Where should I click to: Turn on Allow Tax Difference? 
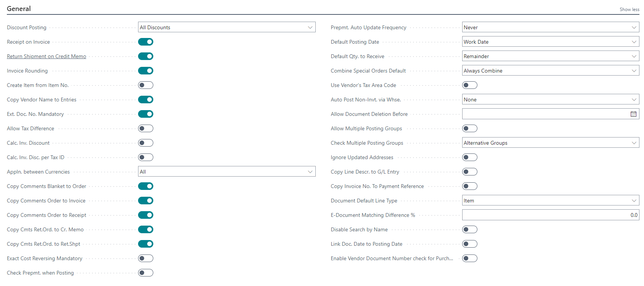[x=146, y=128]
